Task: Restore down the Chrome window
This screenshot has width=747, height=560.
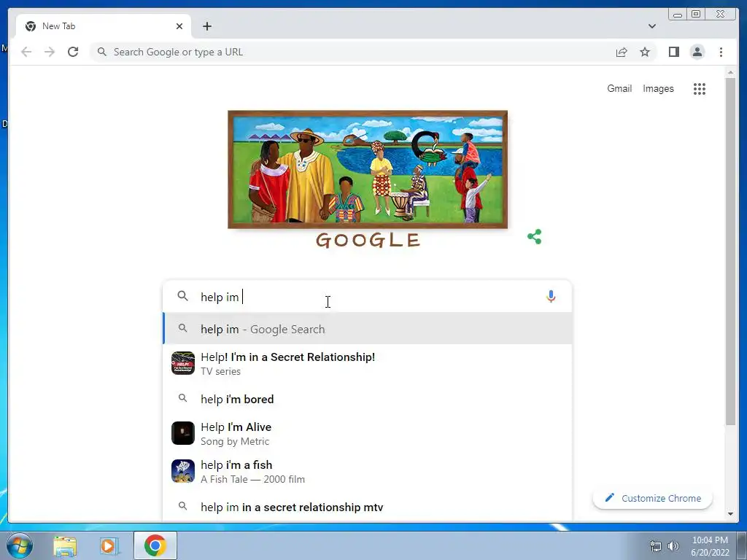Action: click(695, 15)
